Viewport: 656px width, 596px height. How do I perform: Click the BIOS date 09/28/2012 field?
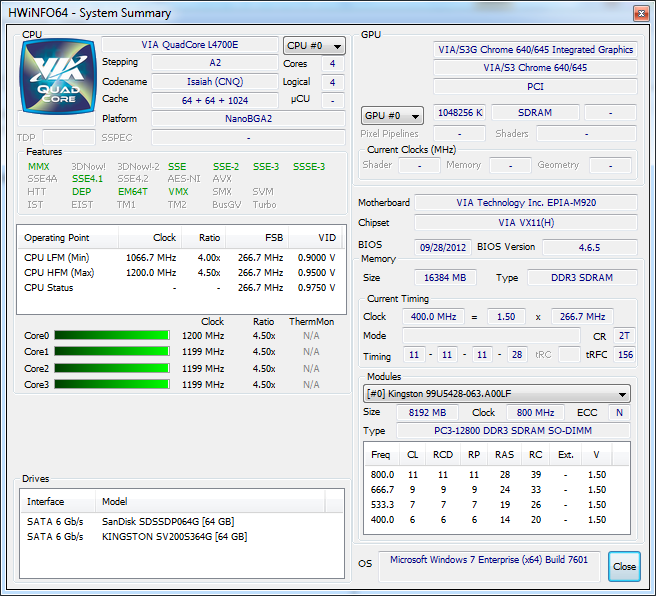(x=443, y=247)
